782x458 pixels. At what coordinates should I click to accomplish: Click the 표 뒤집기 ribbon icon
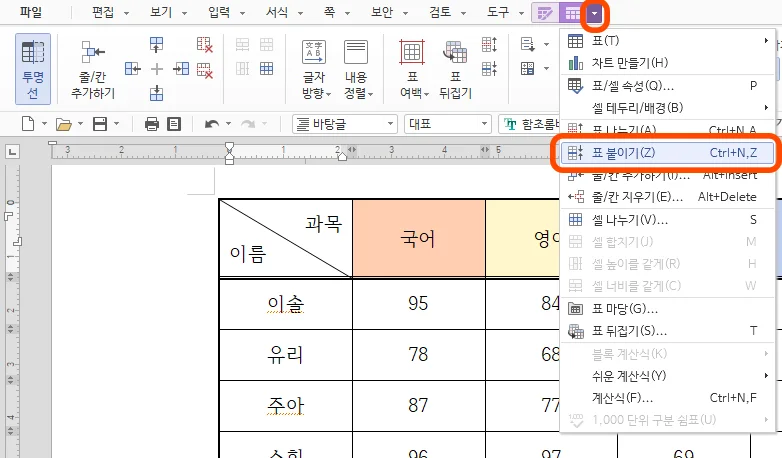[455, 69]
